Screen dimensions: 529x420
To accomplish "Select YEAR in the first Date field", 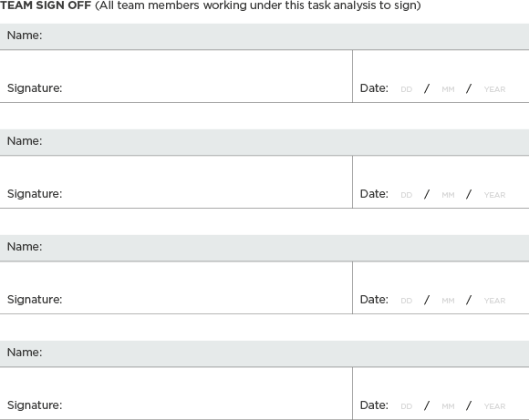I will (494, 89).
